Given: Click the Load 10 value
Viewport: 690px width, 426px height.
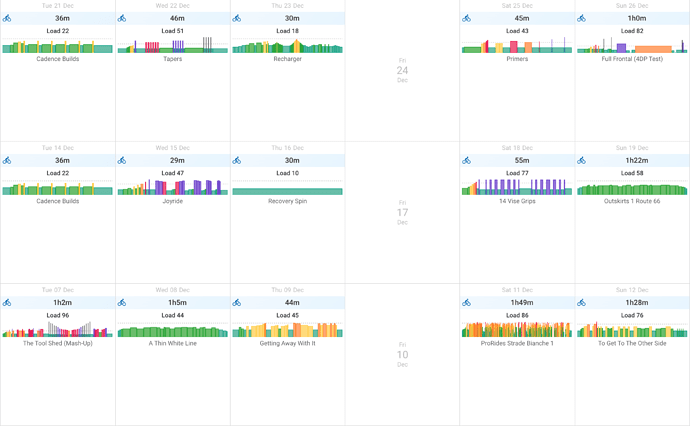Looking at the screenshot, I should [287, 173].
